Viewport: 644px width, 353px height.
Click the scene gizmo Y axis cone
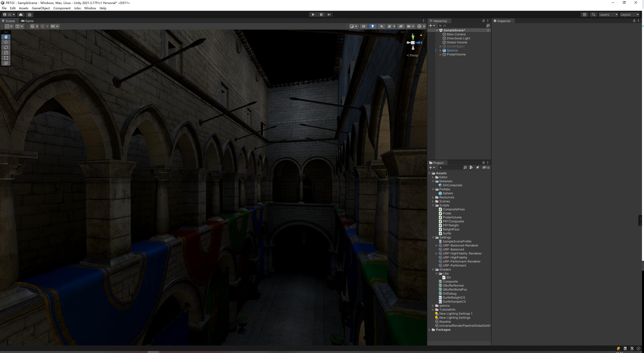[x=413, y=37]
